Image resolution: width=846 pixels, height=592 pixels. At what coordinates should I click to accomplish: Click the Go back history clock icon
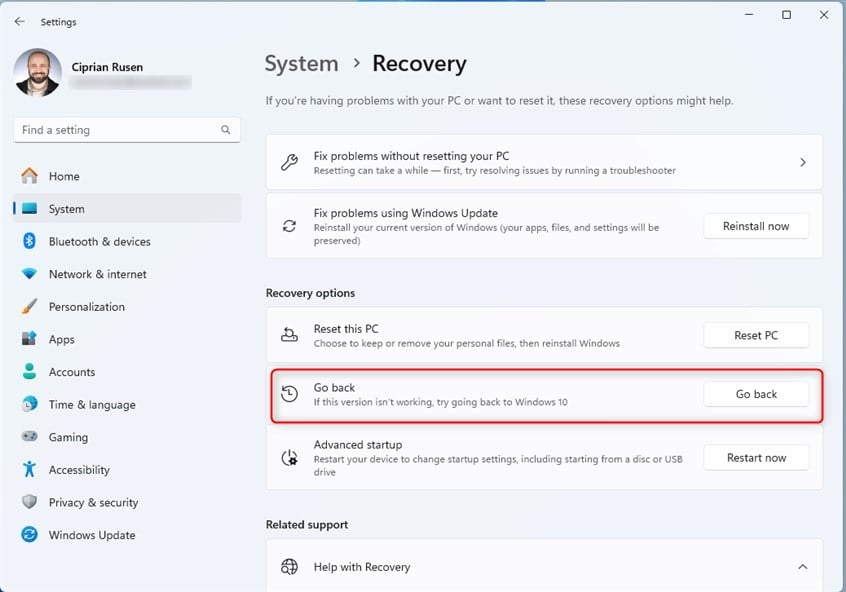290,394
